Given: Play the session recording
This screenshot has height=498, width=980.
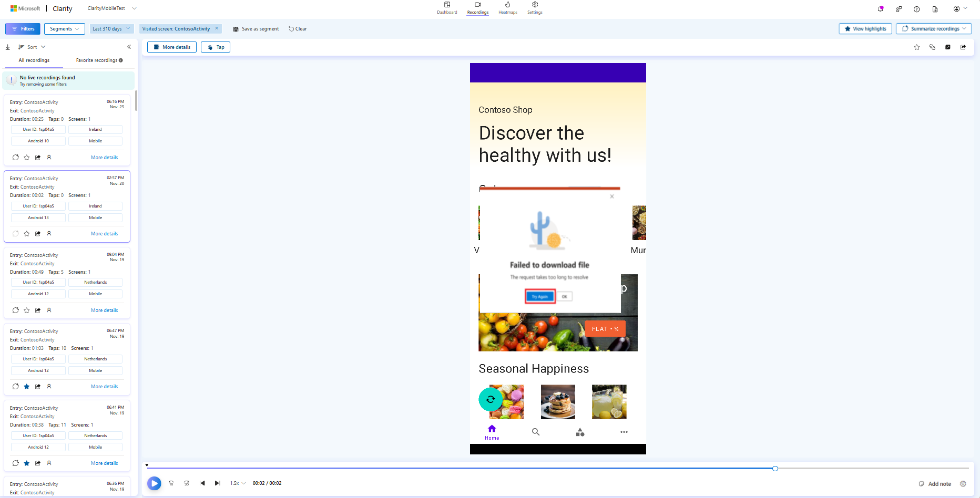Looking at the screenshot, I should tap(154, 483).
